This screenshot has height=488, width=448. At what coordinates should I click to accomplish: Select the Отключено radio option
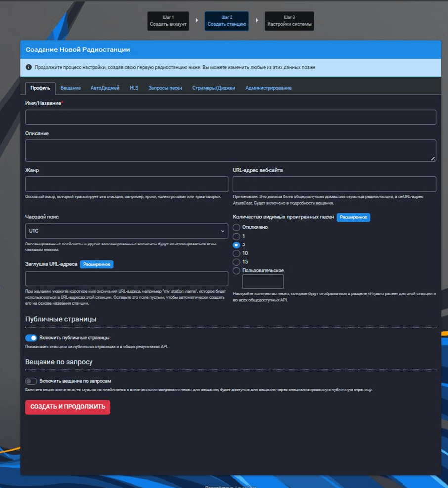point(237,227)
